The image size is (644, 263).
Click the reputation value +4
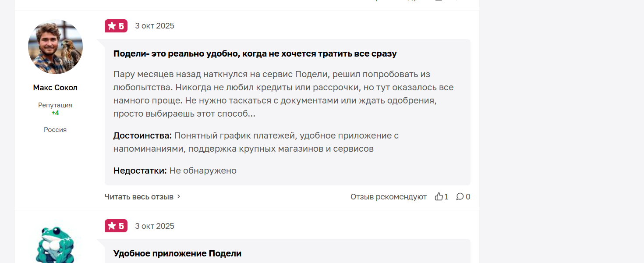click(x=55, y=113)
